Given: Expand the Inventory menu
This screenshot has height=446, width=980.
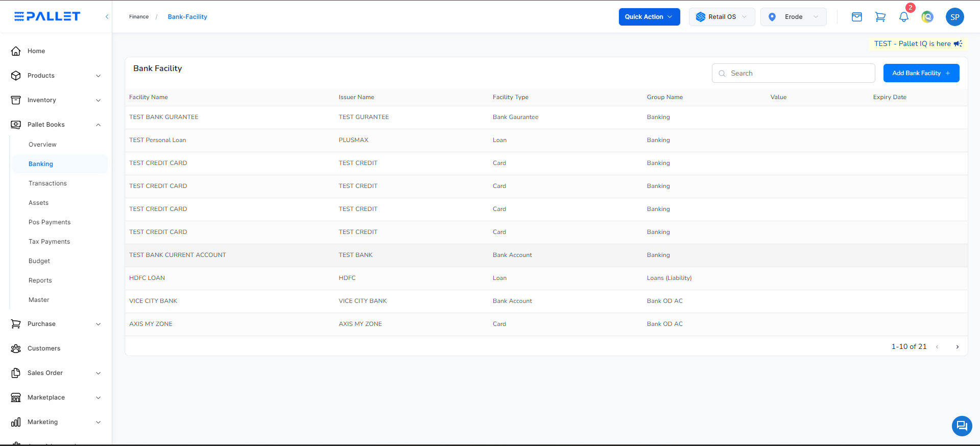Looking at the screenshot, I should 56,100.
